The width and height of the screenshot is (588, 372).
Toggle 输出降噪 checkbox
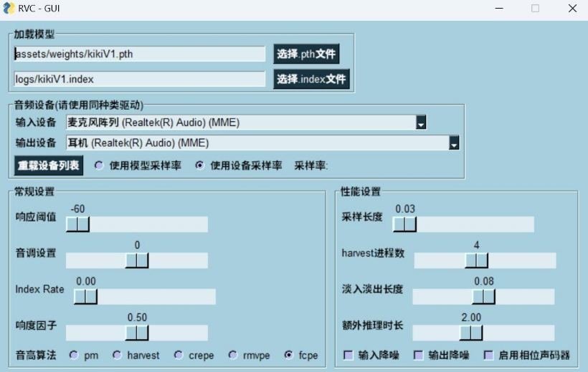pyautogui.click(x=419, y=355)
